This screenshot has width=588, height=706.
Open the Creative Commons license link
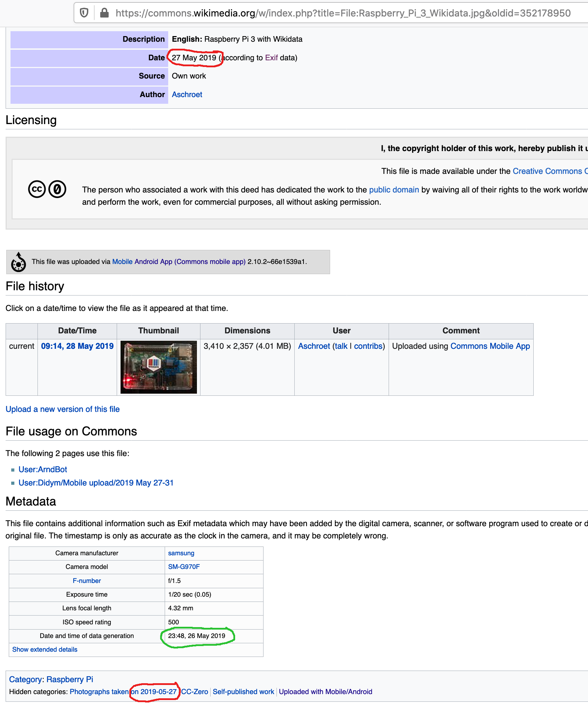click(550, 171)
